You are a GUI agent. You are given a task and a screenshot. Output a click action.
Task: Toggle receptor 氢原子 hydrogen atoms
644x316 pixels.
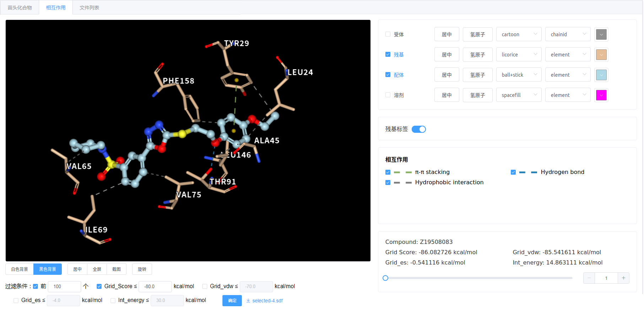(478, 34)
